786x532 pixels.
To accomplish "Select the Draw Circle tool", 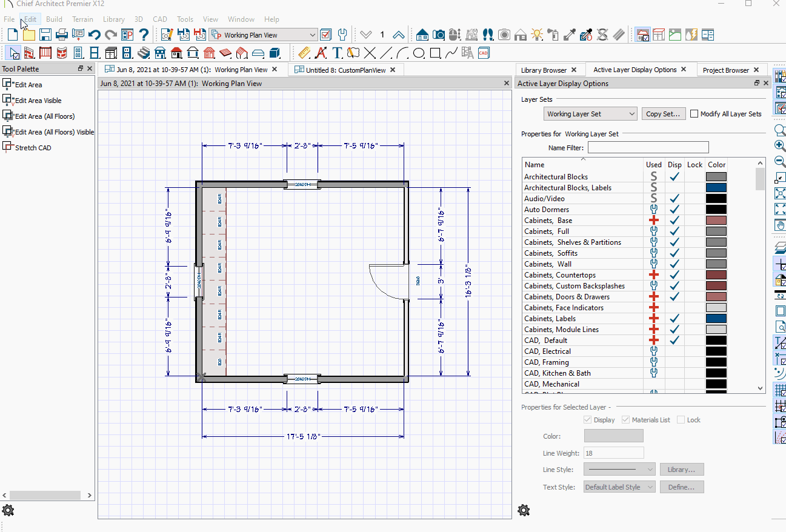I will 420,53.
